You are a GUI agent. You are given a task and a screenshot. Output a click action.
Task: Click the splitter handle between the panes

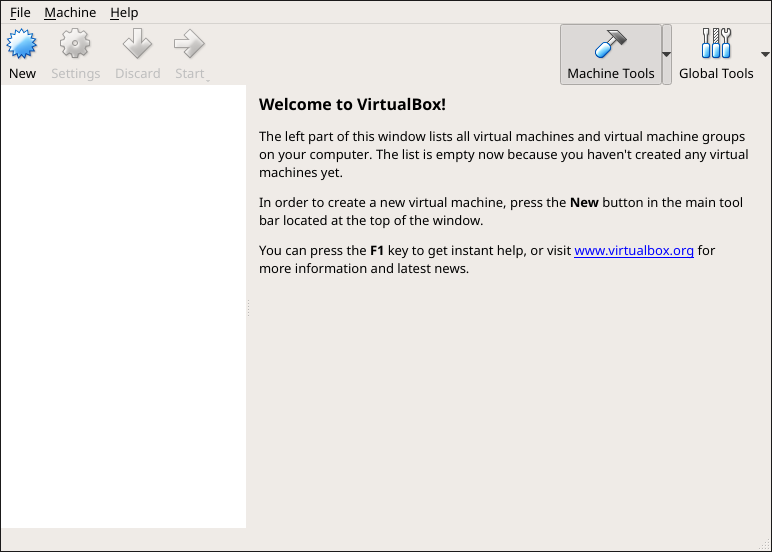pyautogui.click(x=248, y=308)
